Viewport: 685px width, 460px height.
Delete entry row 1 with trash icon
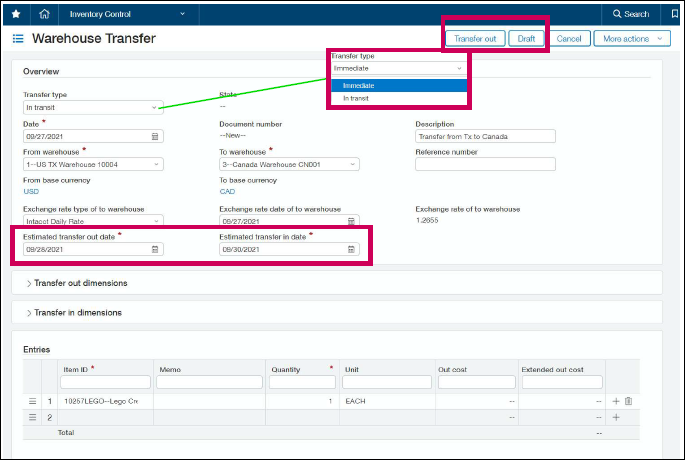pos(629,401)
